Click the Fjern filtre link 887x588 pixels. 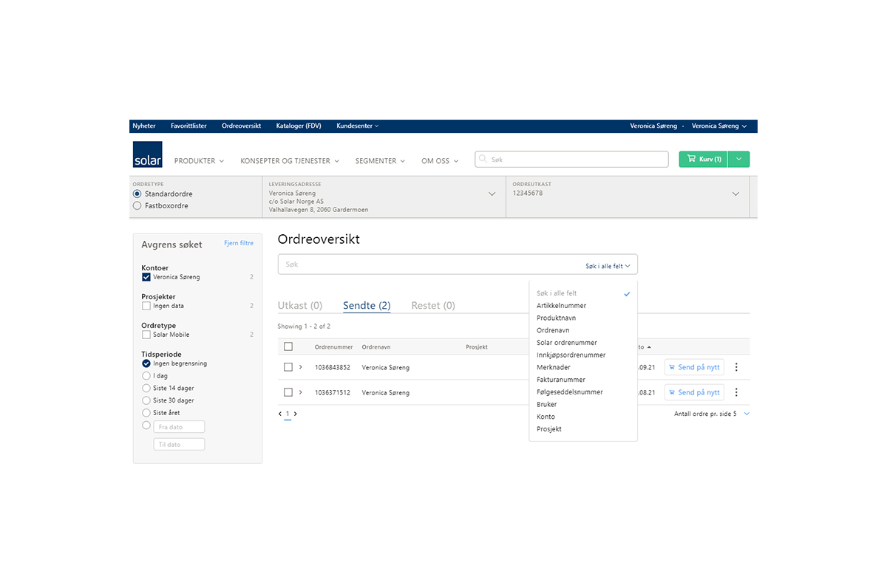click(239, 243)
